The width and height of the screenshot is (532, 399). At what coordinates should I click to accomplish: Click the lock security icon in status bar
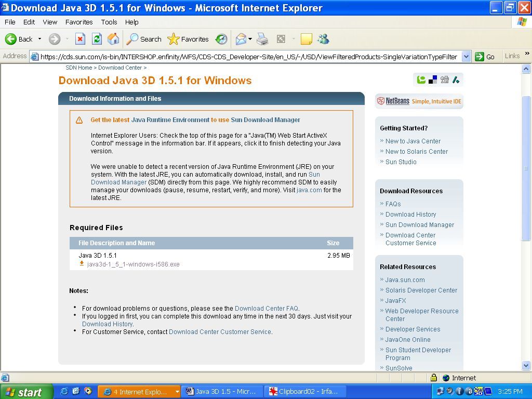tap(434, 378)
